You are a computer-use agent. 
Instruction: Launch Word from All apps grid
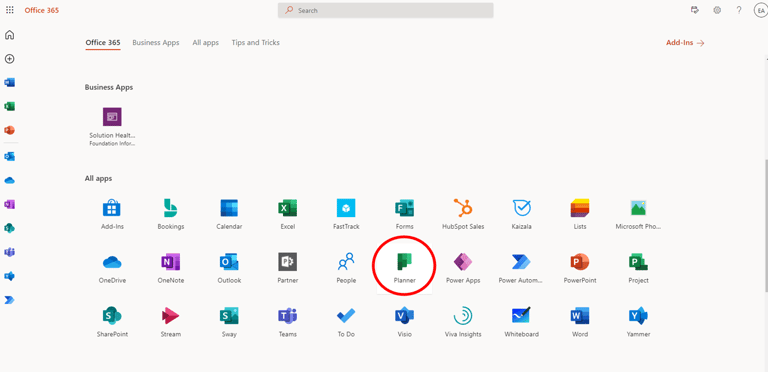tap(580, 321)
